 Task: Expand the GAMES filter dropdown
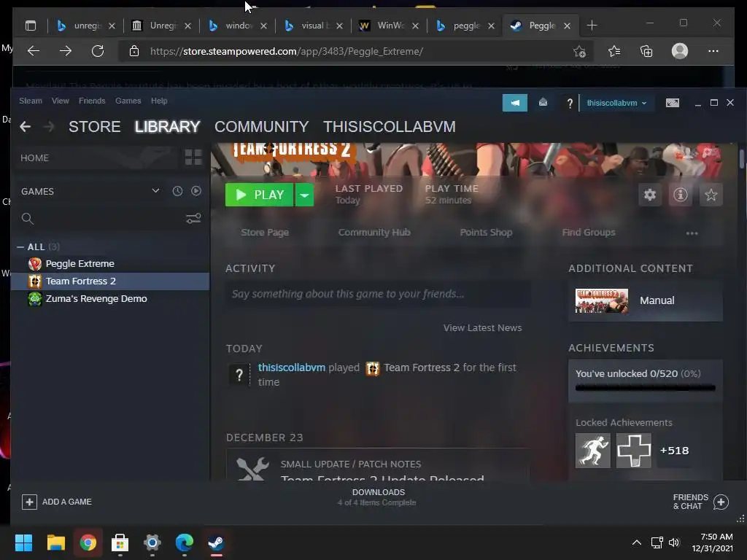tap(155, 191)
